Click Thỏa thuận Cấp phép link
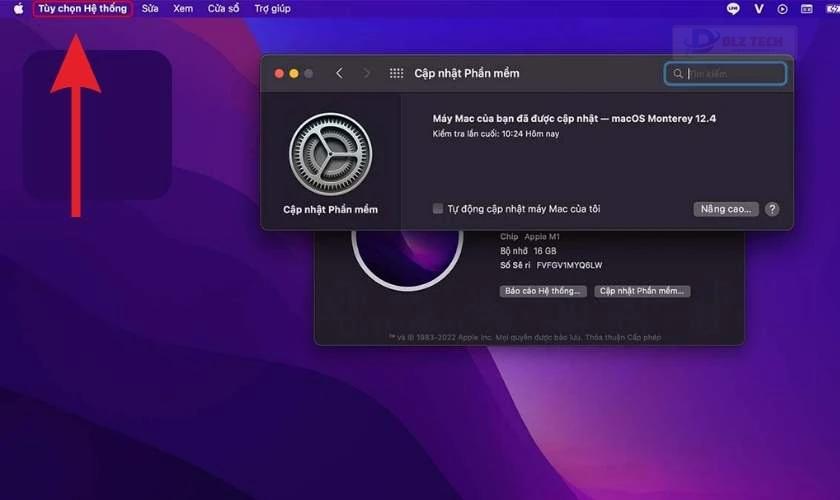 point(623,337)
